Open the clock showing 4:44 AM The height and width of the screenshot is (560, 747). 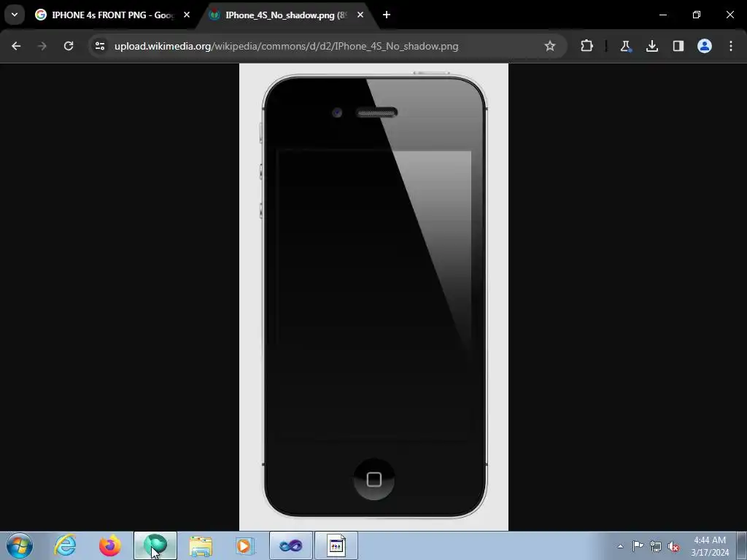pos(710,545)
